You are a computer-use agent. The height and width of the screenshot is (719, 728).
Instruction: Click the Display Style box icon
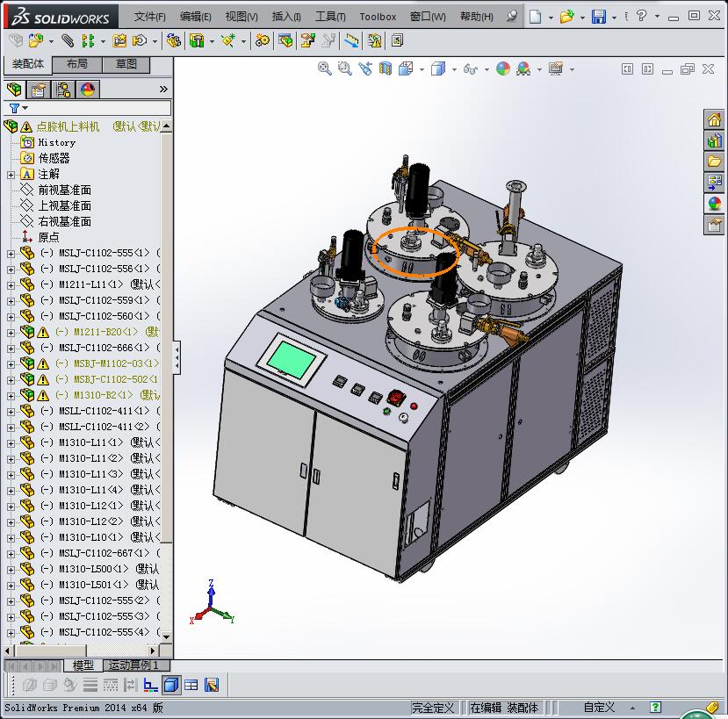pyautogui.click(x=438, y=68)
